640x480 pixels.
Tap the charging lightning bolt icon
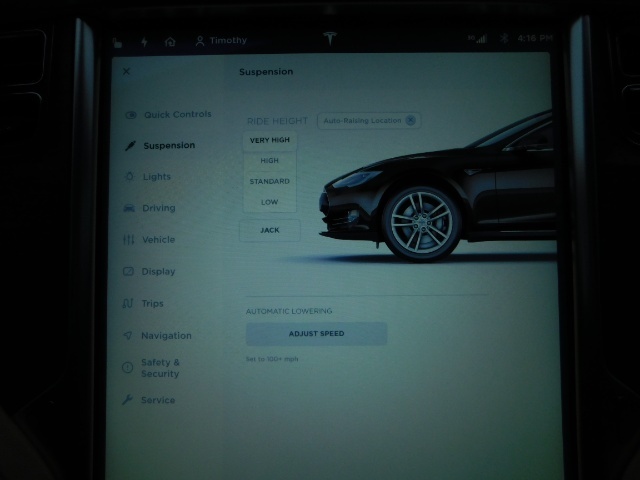[144, 41]
